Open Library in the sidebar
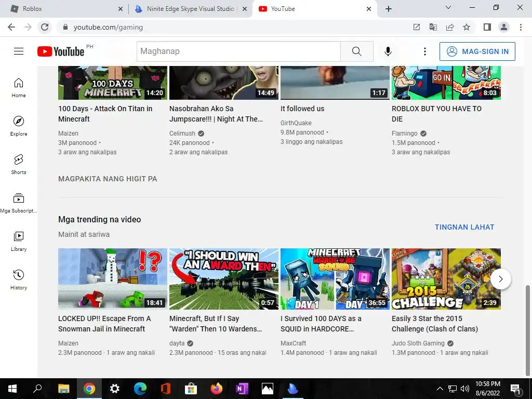532x399 pixels. coord(19,241)
